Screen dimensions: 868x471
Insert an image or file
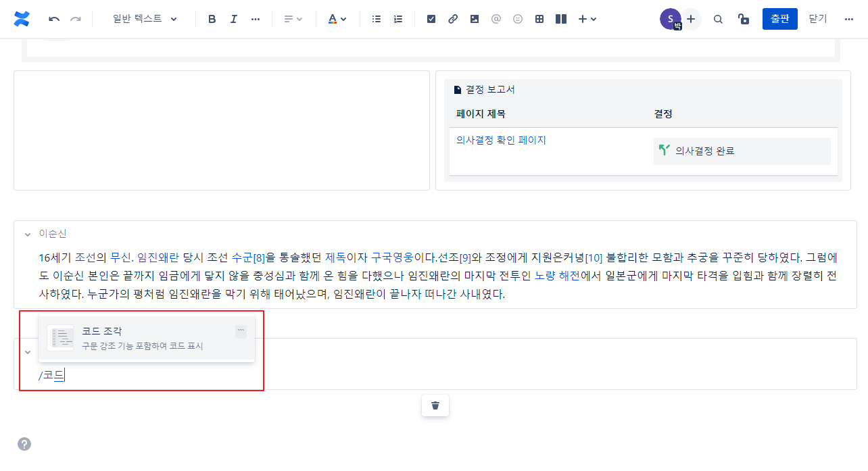click(475, 19)
